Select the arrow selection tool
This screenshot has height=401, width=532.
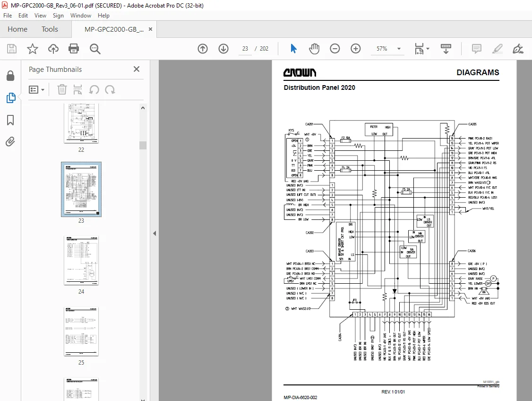click(x=293, y=49)
